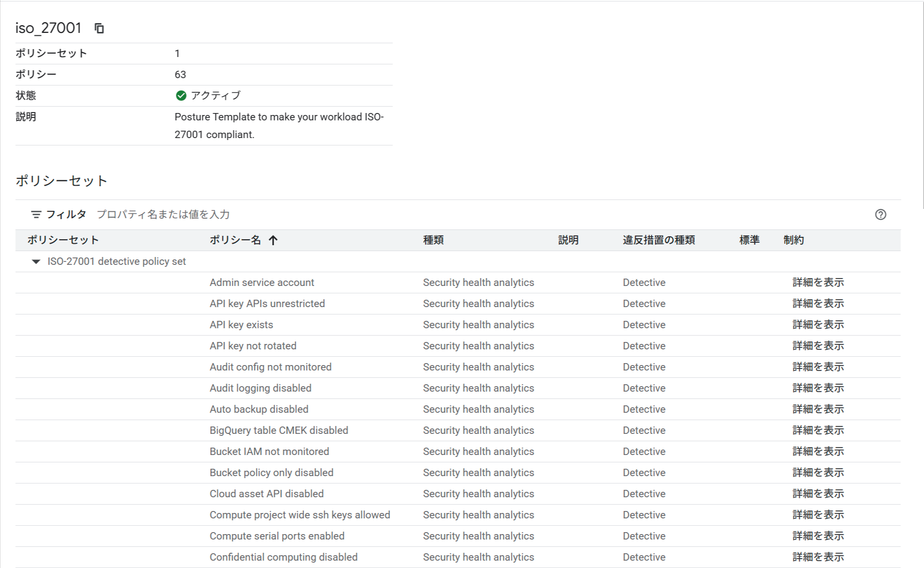Show details for Audit logging disabled
The height and width of the screenshot is (568, 924).
coord(818,388)
